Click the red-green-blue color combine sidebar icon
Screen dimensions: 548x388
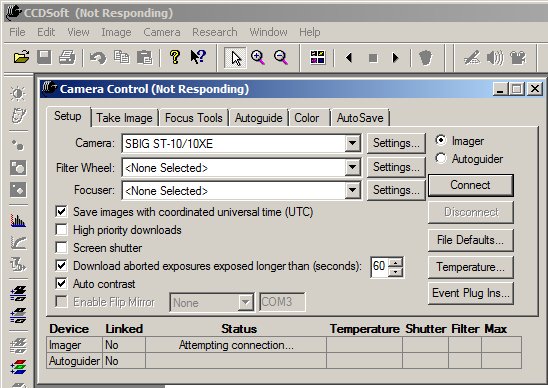[18, 367]
